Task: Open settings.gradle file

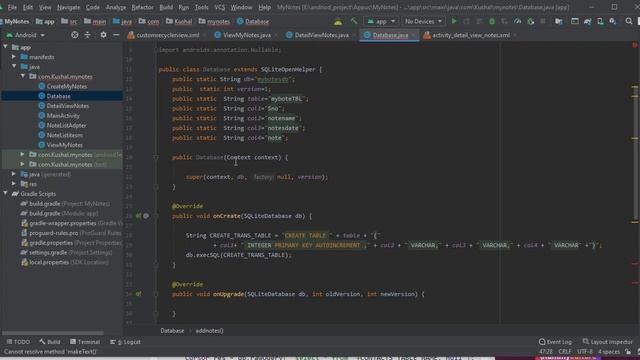Action: 48,253
